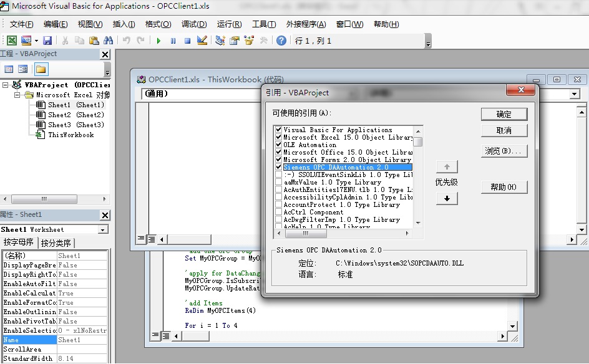
Task: Click priority up arrow button
Action: pyautogui.click(x=447, y=166)
